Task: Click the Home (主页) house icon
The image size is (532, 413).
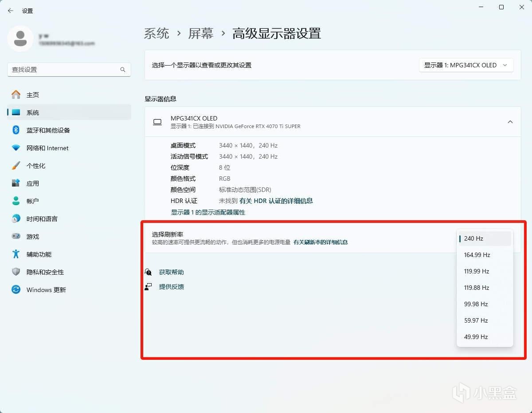Action: tap(16, 94)
